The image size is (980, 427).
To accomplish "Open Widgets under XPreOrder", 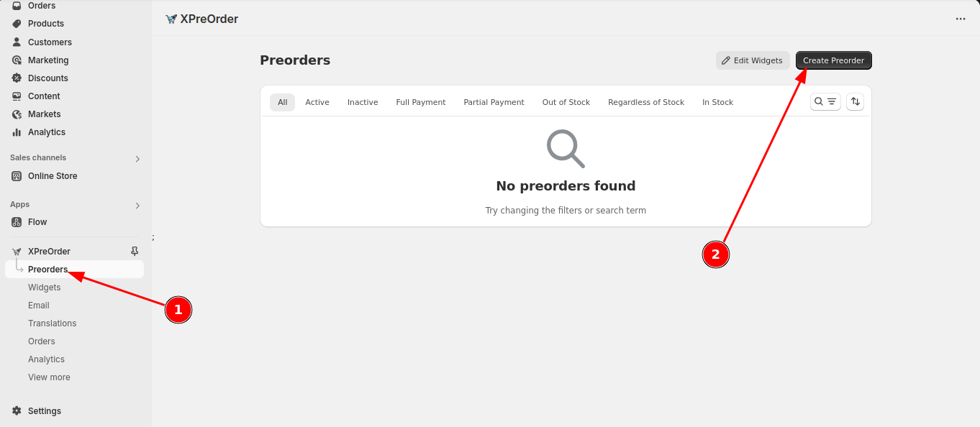I will point(45,288).
